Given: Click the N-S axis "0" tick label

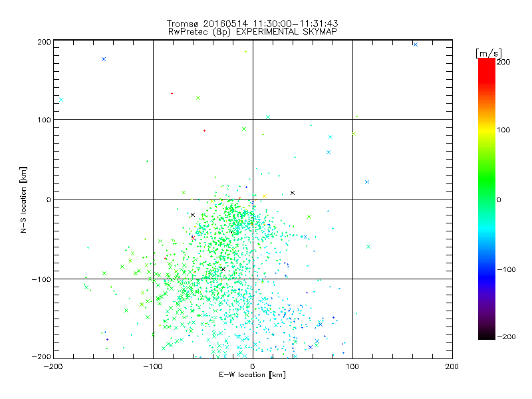Looking at the screenshot, I should (49, 199).
